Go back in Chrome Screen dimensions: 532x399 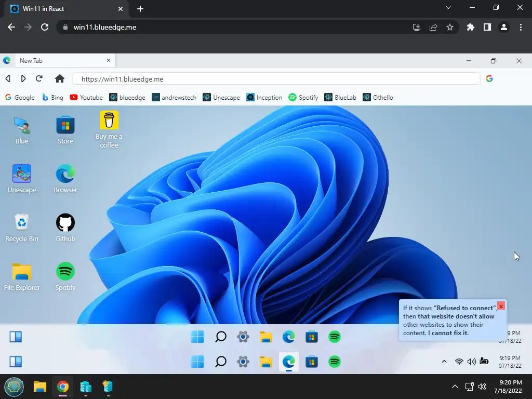pyautogui.click(x=11, y=27)
